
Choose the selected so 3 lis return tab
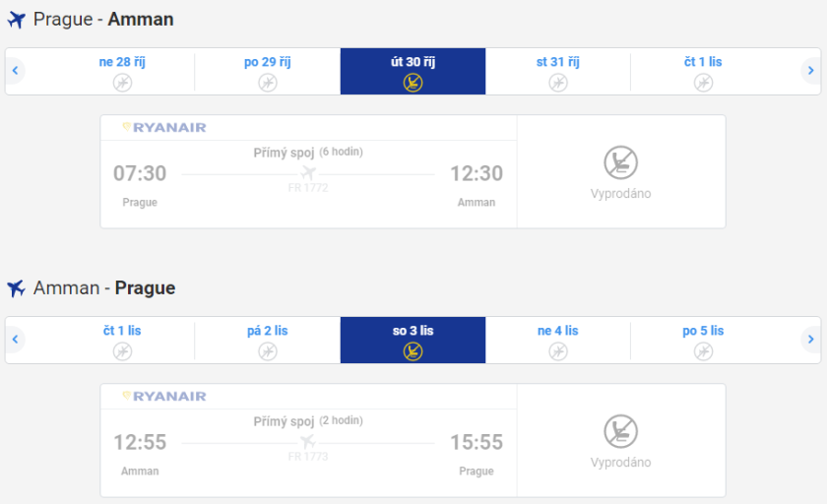point(413,340)
